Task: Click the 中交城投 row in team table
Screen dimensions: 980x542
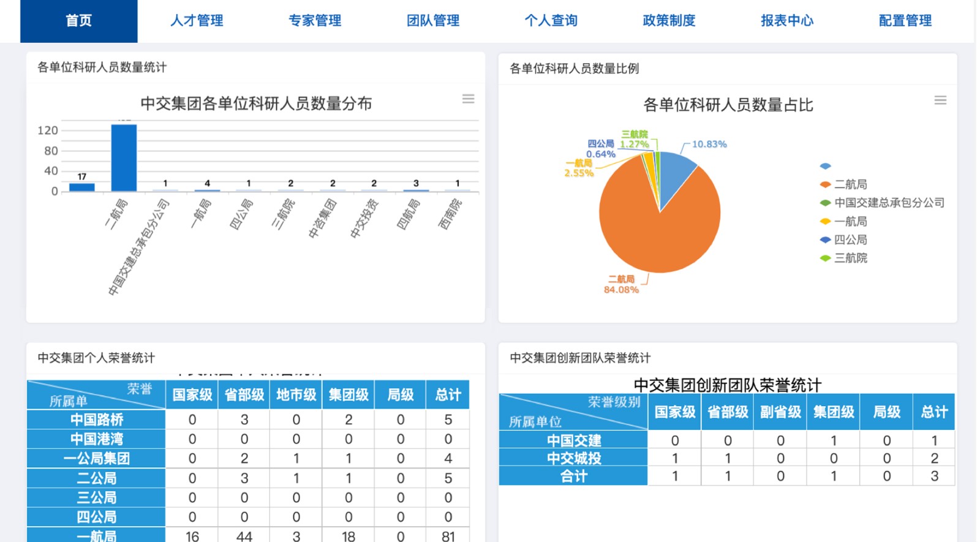Action: [727, 458]
